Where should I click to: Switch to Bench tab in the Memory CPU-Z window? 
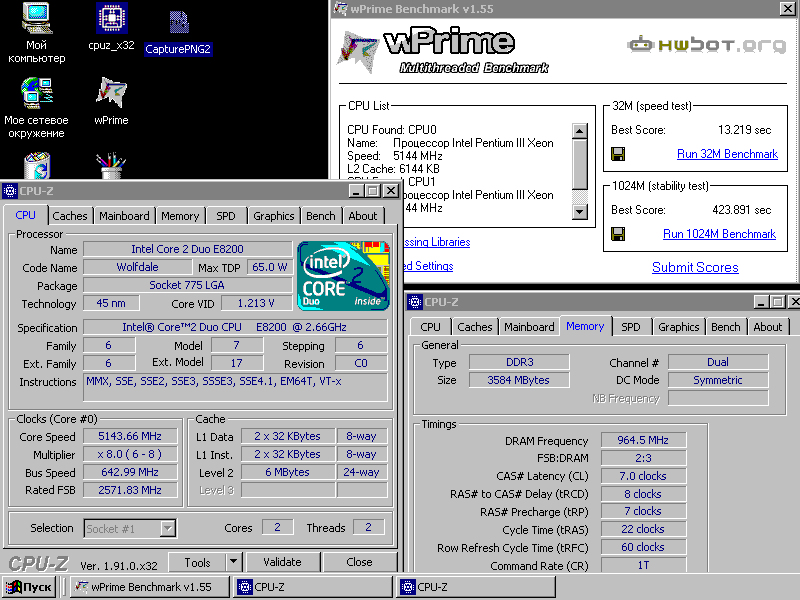pos(726,327)
